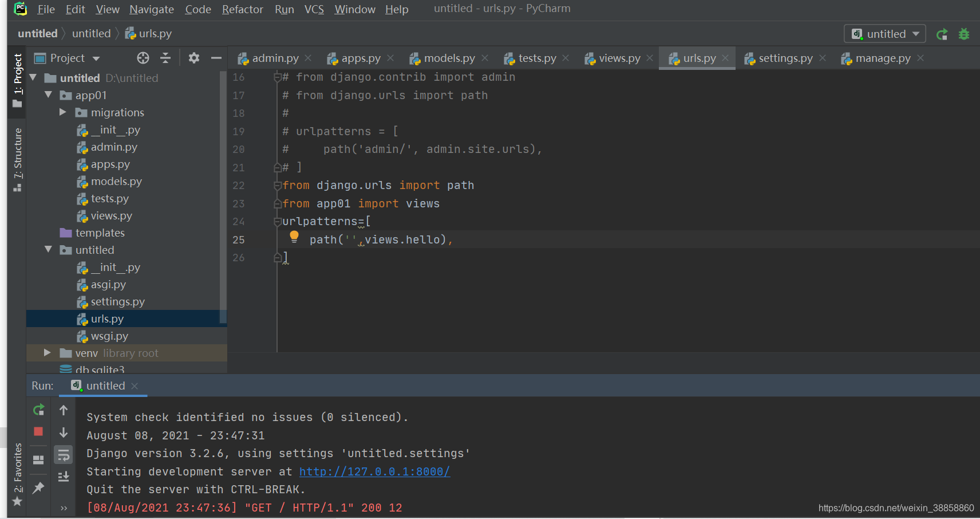This screenshot has width=980, height=519.
Task: Close the untitled Run tab
Action: pyautogui.click(x=135, y=386)
